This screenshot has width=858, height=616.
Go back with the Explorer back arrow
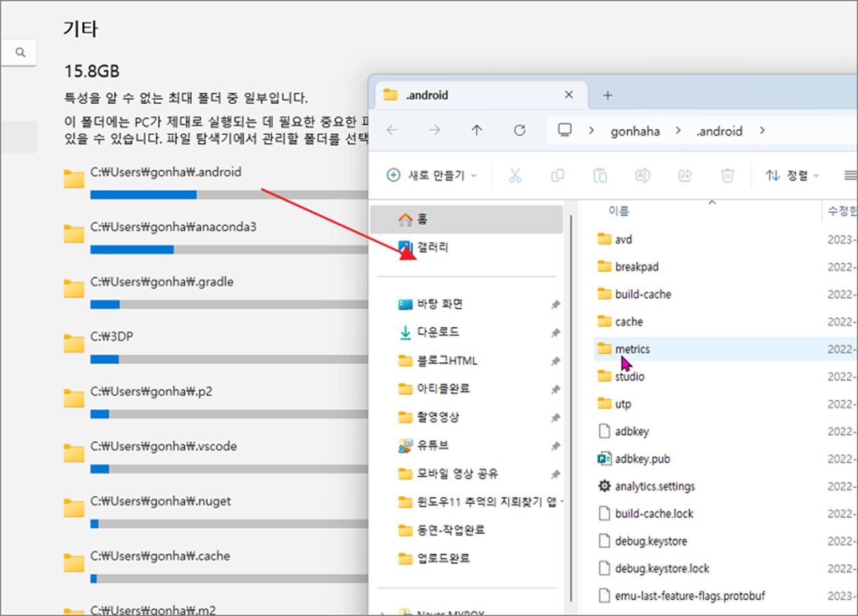point(392,130)
